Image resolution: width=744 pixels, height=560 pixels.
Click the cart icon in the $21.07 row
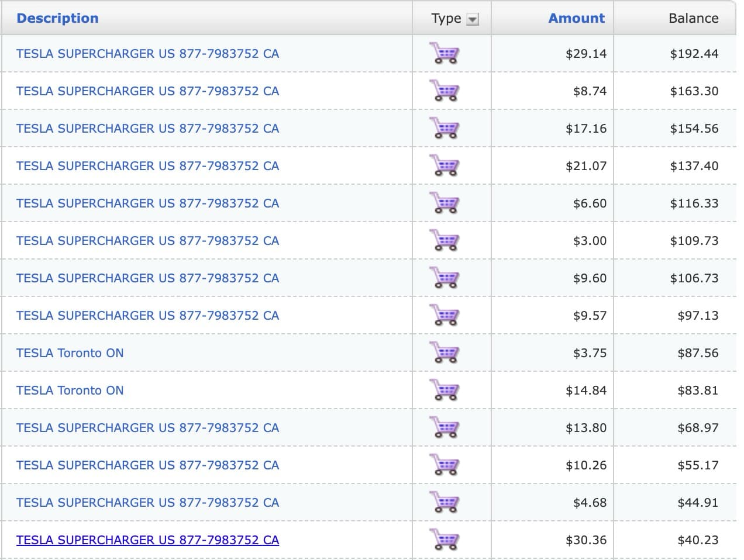click(x=444, y=166)
